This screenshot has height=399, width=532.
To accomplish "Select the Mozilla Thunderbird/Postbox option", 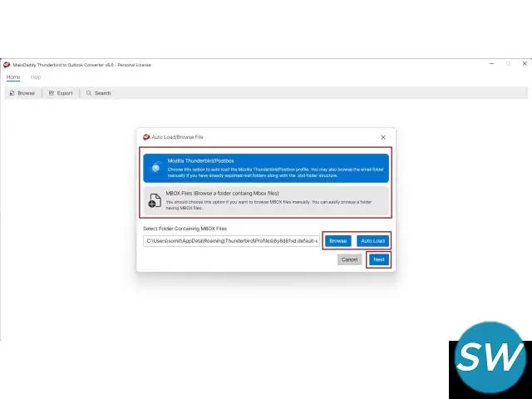I will click(266, 167).
